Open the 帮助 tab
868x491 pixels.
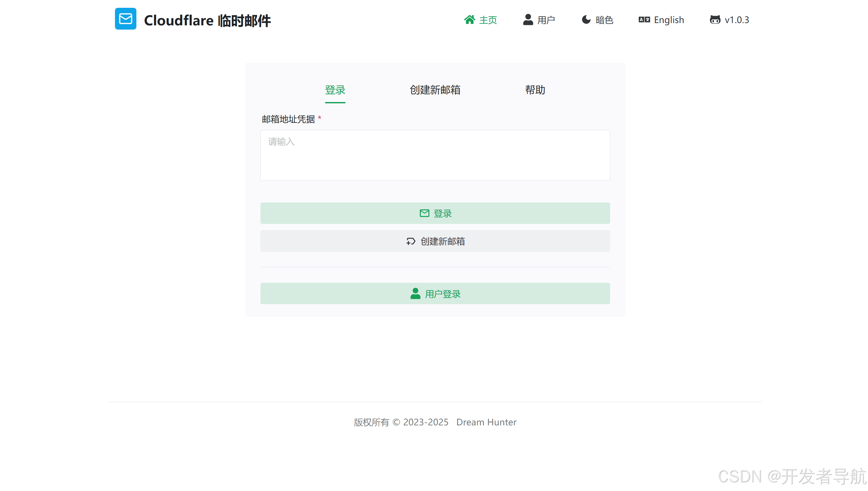535,90
